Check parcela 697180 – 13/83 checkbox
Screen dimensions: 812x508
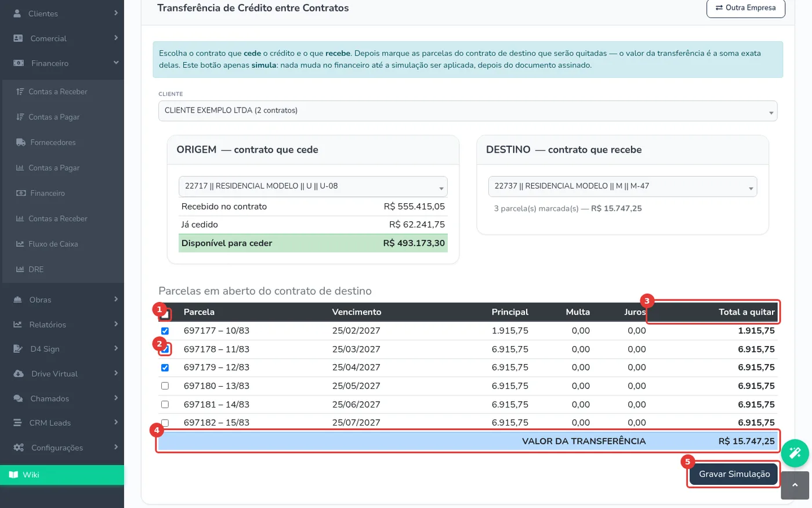165,386
